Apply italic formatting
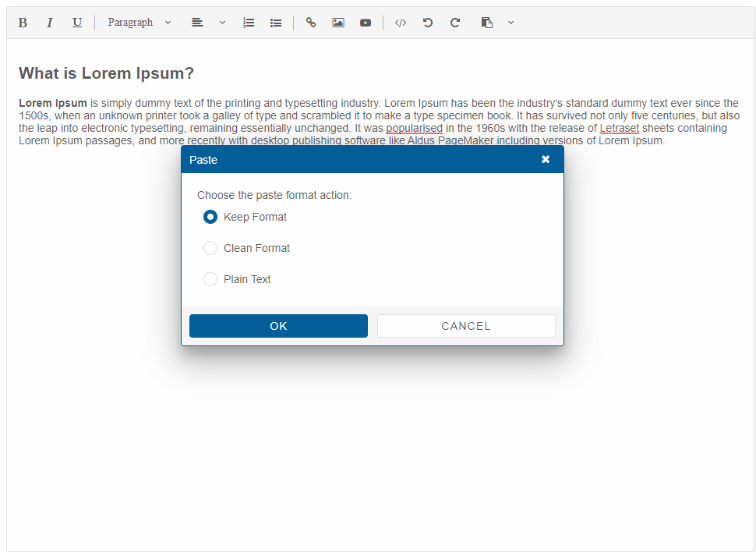The height and width of the screenshot is (556, 756). 49,23
